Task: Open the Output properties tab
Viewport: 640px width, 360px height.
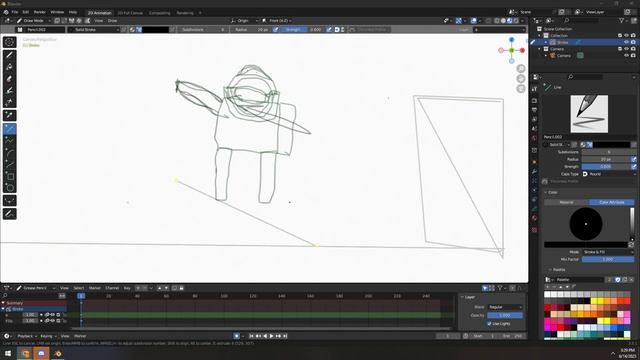Action: pyautogui.click(x=535, y=110)
